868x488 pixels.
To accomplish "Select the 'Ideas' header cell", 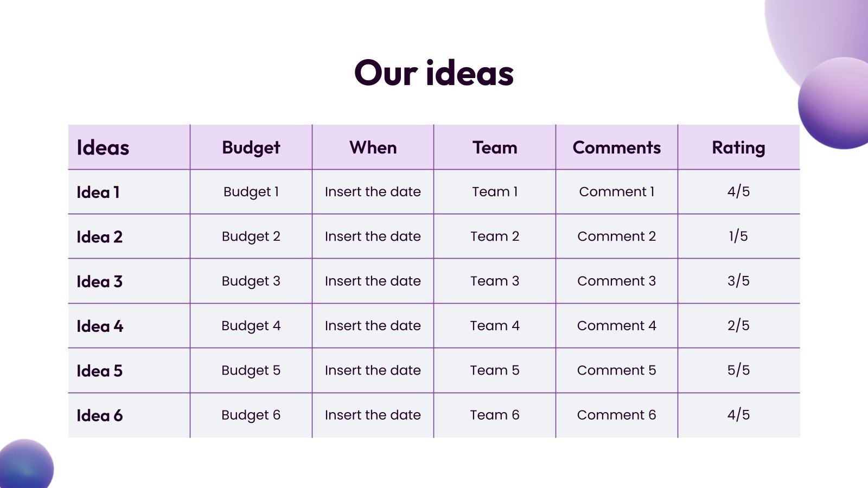I will [x=103, y=147].
